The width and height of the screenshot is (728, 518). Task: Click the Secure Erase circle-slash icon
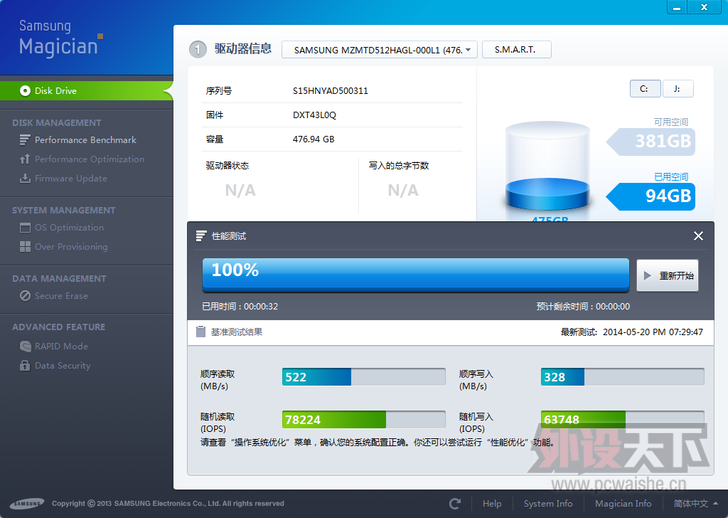[x=25, y=296]
